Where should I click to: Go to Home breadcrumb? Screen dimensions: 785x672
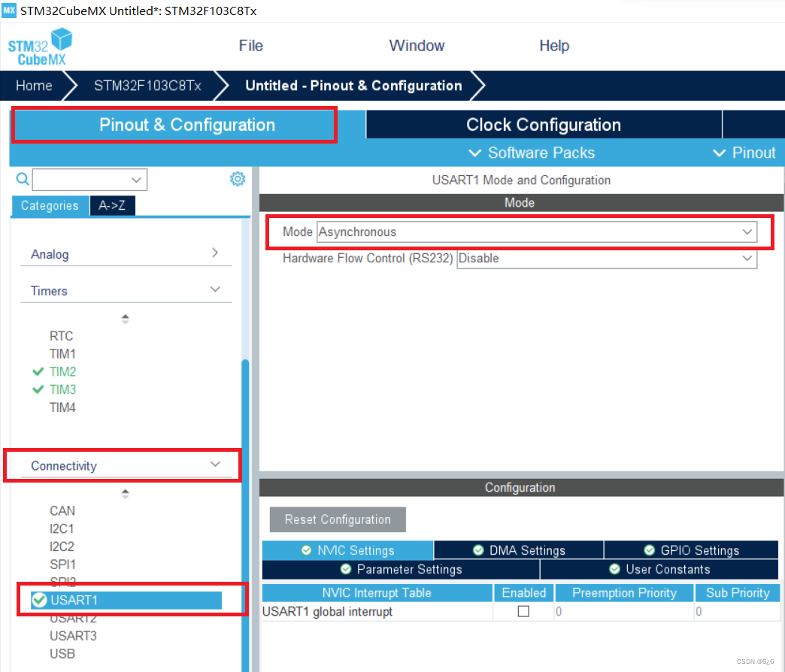tap(34, 86)
